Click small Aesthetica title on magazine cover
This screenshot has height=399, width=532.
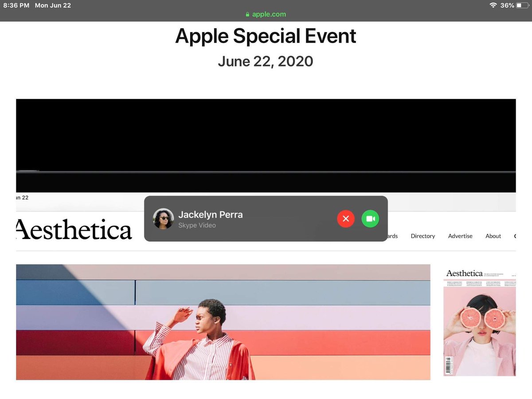(x=464, y=274)
